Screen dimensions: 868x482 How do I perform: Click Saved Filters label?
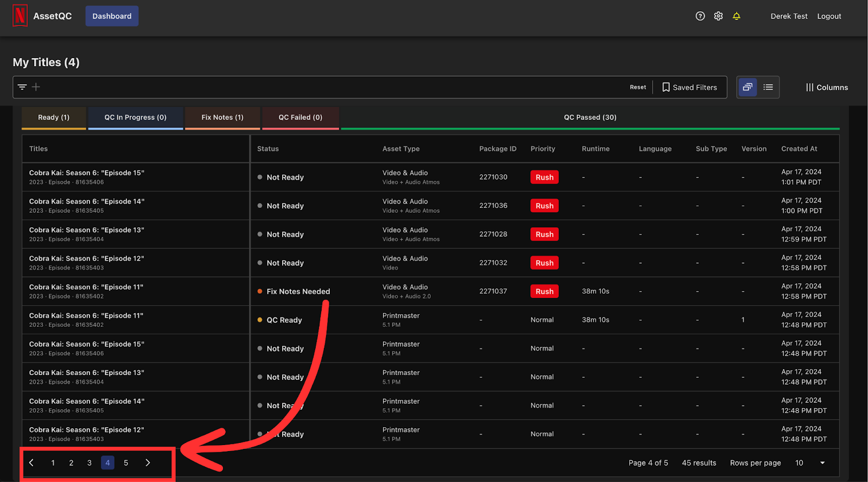(x=695, y=87)
